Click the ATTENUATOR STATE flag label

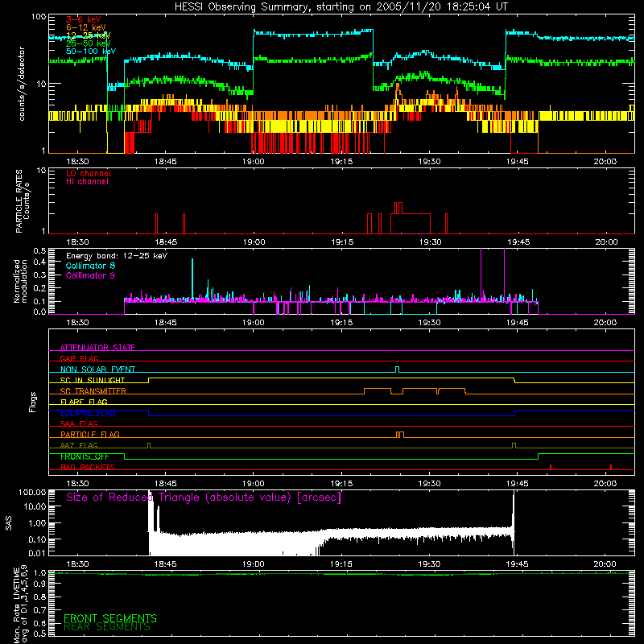(x=97, y=348)
